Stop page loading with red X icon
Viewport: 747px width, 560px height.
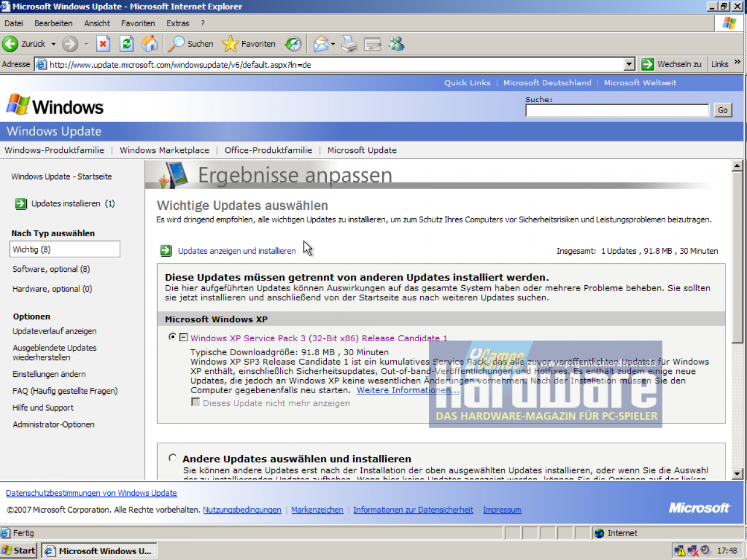[103, 44]
